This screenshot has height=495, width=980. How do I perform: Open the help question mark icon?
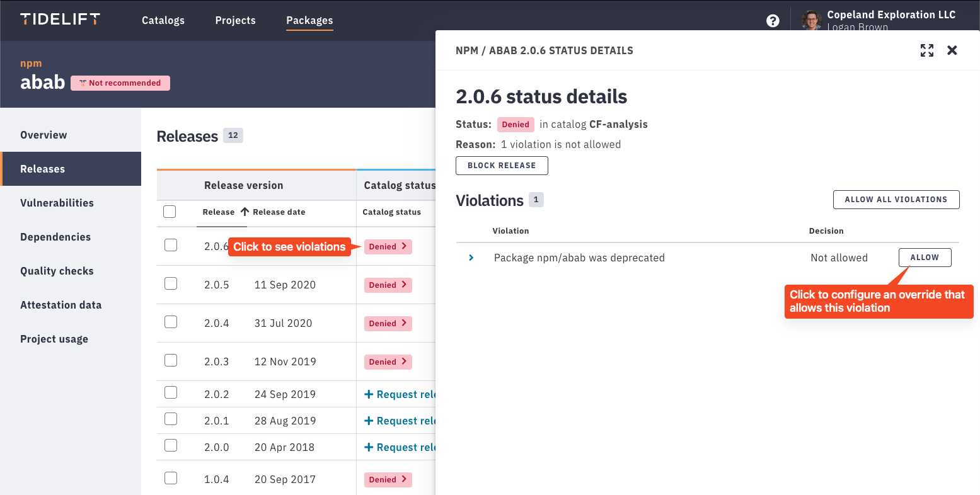click(x=773, y=21)
